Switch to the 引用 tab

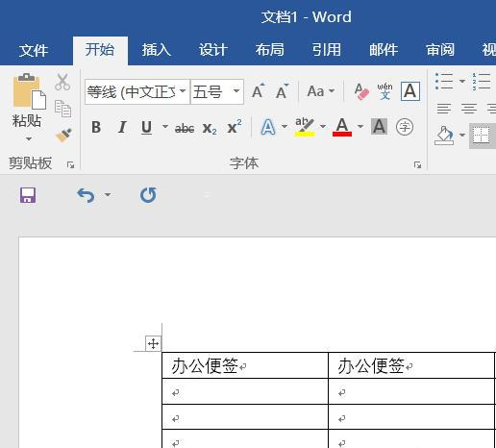point(327,50)
